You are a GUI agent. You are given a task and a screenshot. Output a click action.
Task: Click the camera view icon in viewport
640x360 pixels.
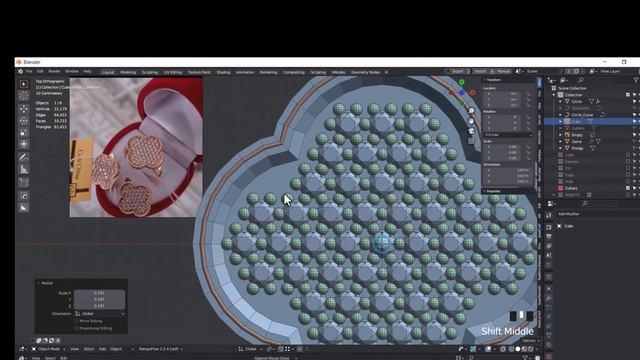pos(471,131)
